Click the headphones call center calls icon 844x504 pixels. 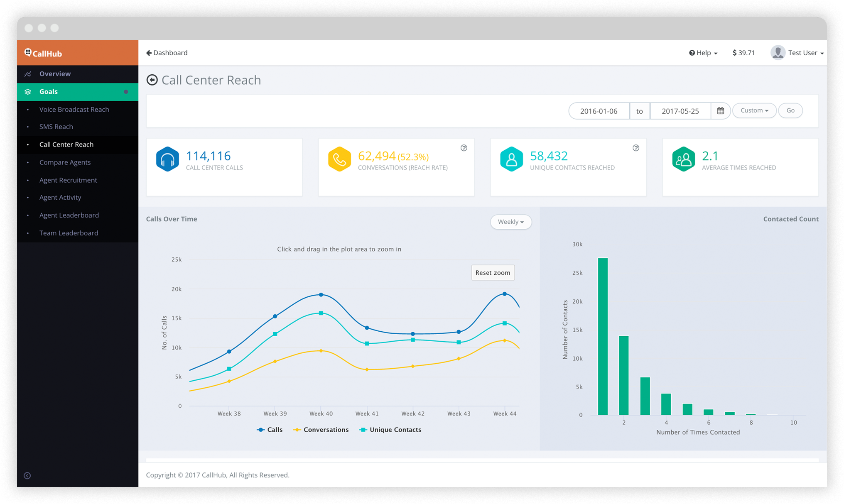167,159
